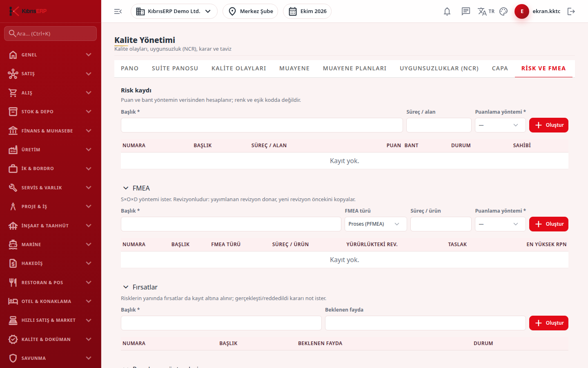Focus the Ara search field
The width and height of the screenshot is (588, 368).
click(x=51, y=34)
